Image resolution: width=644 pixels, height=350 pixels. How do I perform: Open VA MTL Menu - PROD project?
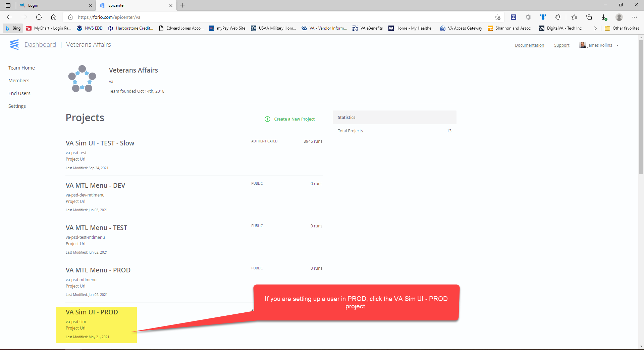[98, 270]
